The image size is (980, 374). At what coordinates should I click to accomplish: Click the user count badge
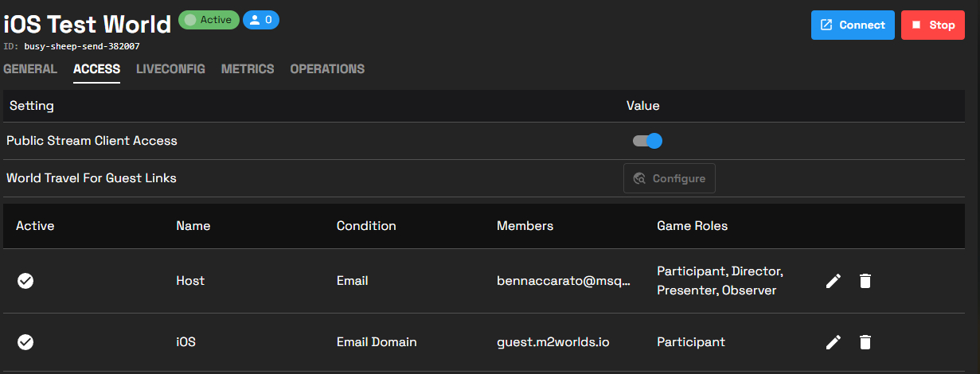tap(261, 20)
